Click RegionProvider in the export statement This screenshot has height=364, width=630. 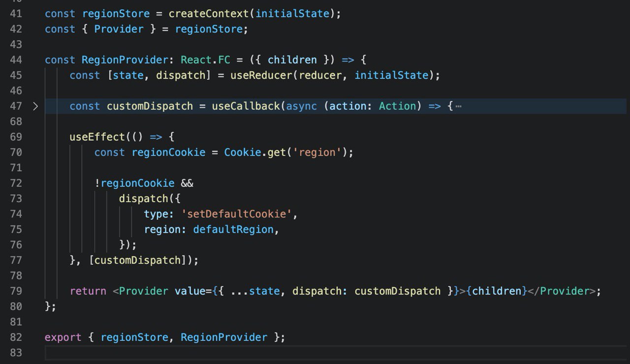click(x=224, y=337)
